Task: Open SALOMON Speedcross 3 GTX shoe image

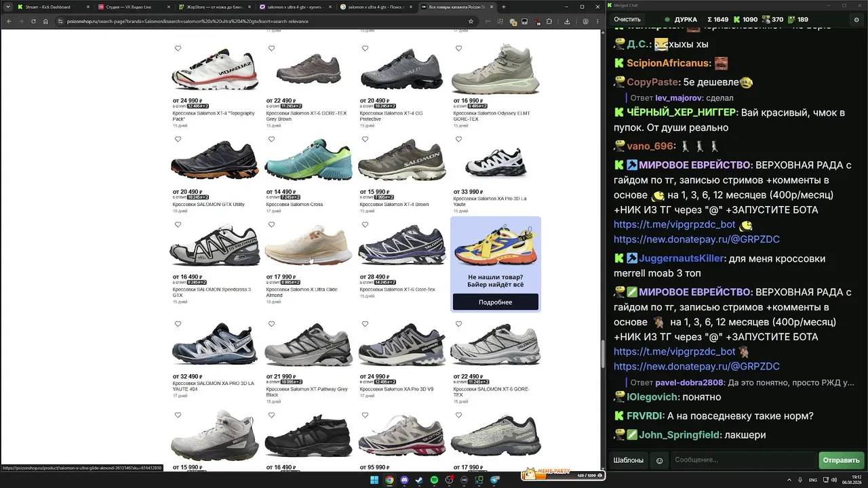Action: (x=215, y=245)
